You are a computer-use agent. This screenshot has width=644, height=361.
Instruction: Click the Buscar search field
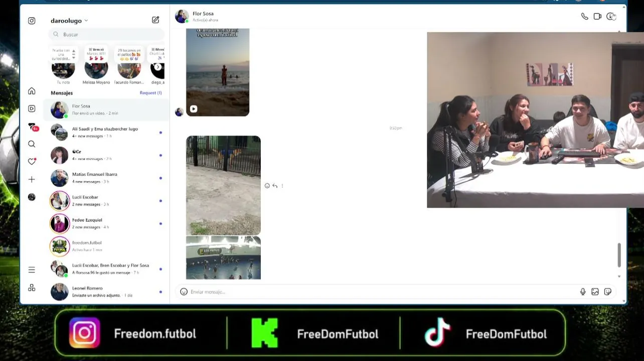(x=107, y=34)
